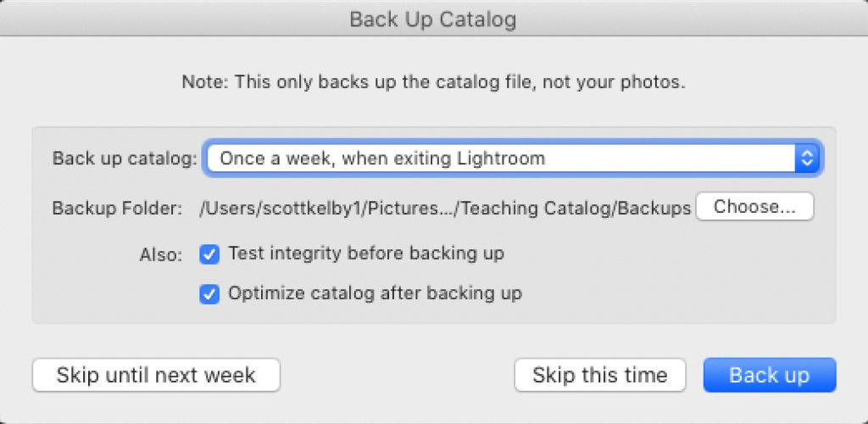868x424 pixels.
Task: Open the Back up catalog frequency dropdown
Action: (x=513, y=159)
